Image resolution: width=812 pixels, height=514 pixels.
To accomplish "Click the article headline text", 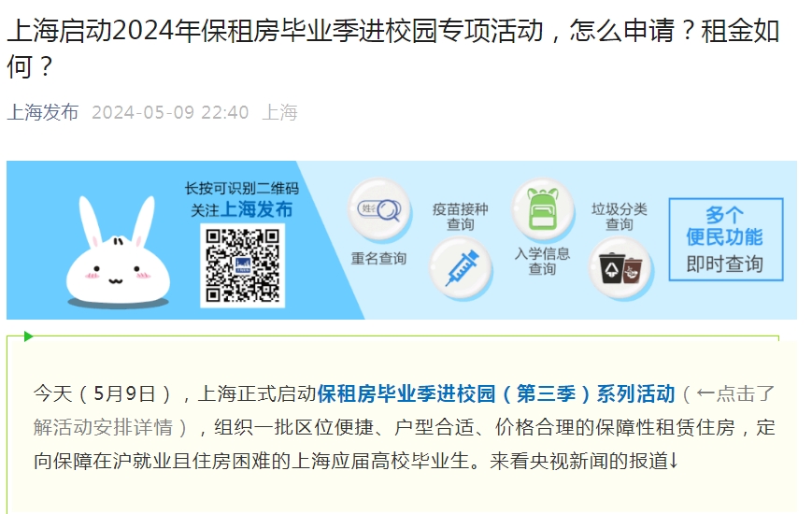I will coord(393,49).
